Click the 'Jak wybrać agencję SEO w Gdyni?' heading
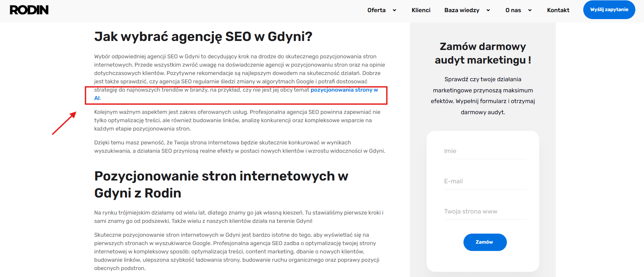 (203, 36)
